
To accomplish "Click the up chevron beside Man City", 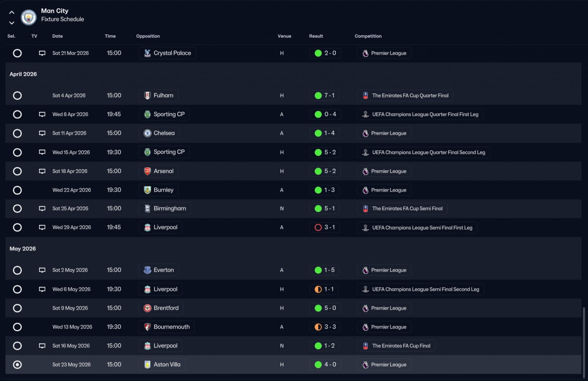I will click(11, 12).
